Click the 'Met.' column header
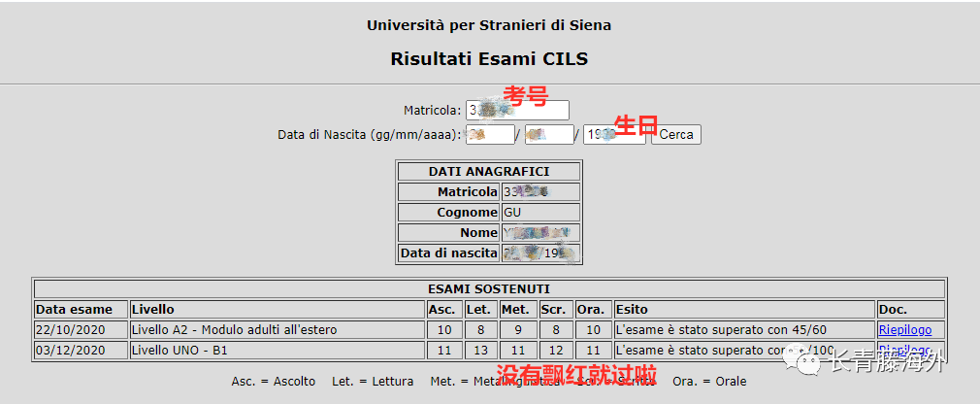 (x=518, y=310)
